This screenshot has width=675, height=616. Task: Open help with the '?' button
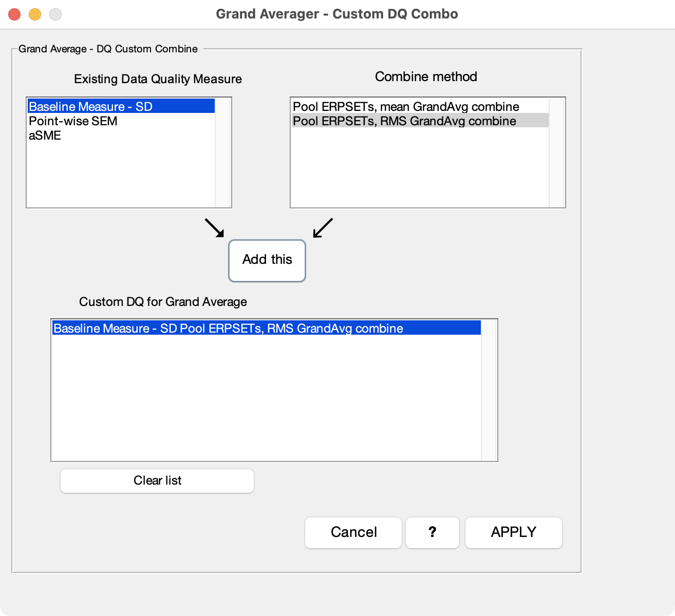(433, 532)
